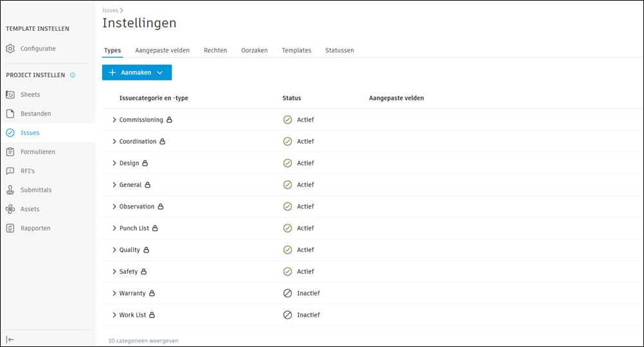Image resolution: width=644 pixels, height=347 pixels.
Task: Expand the Warranty category chevron
Action: pyautogui.click(x=114, y=293)
